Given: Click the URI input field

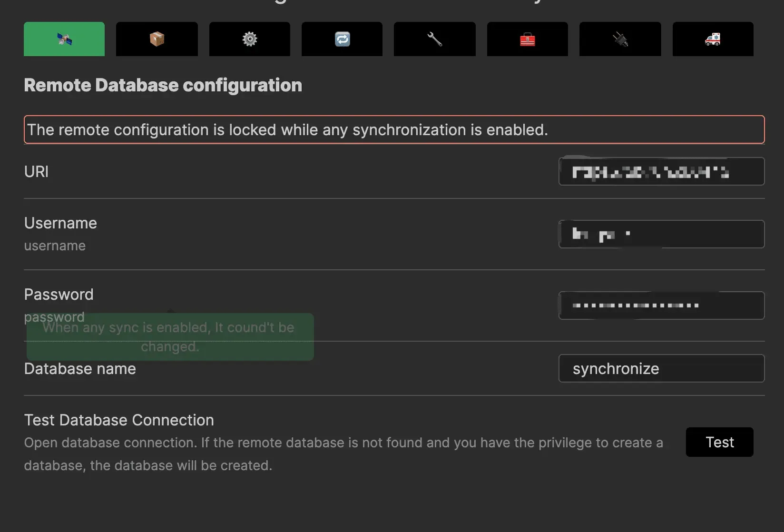Looking at the screenshot, I should pos(661,171).
